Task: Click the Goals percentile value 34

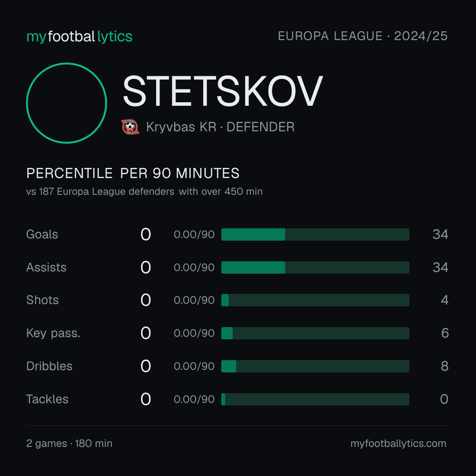Action: coord(440,234)
